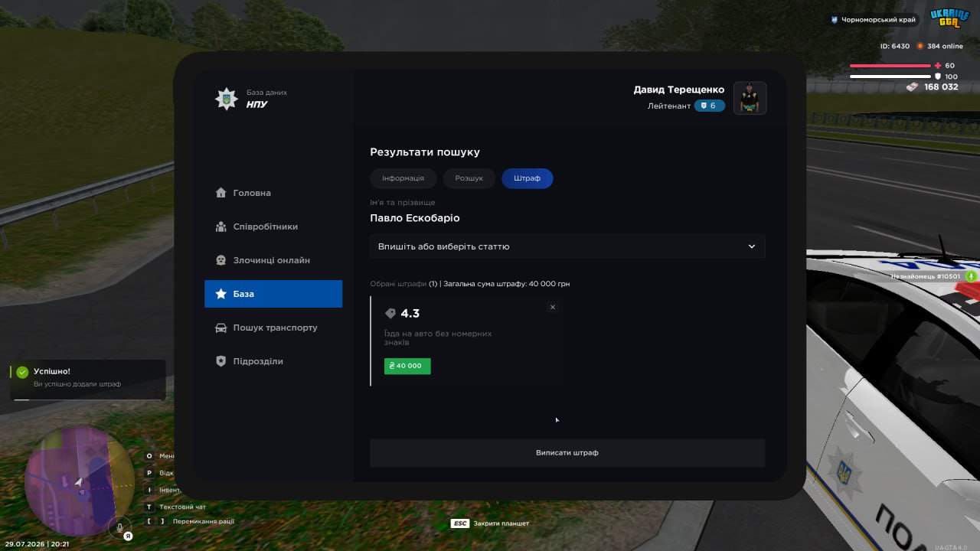The height and width of the screenshot is (551, 980).
Task: Switch to the Розшук tab
Action: (469, 178)
